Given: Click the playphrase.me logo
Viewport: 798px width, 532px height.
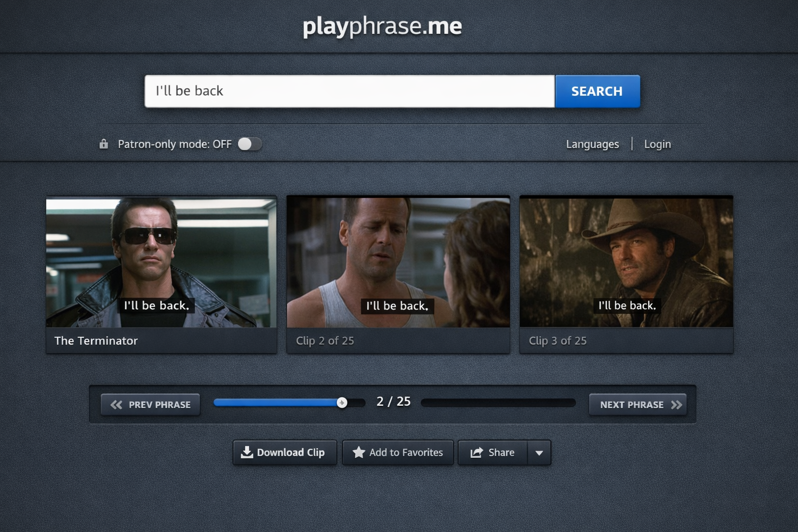Looking at the screenshot, I should 382,26.
